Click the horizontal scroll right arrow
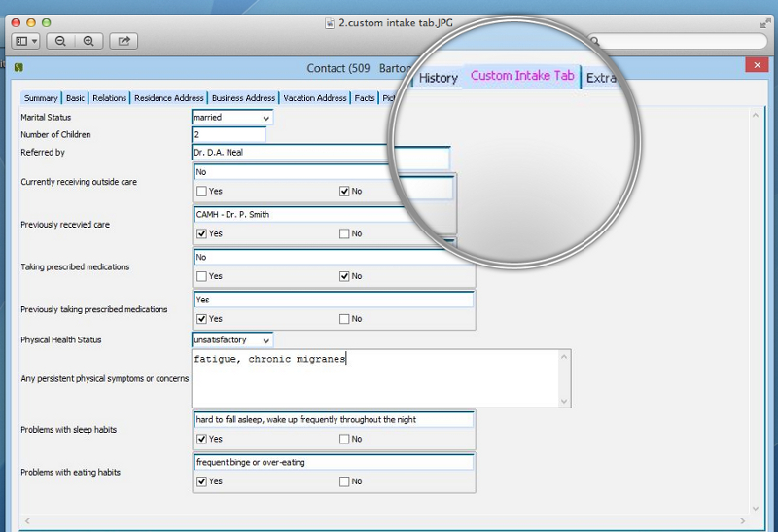The height and width of the screenshot is (532, 778). 743,521
